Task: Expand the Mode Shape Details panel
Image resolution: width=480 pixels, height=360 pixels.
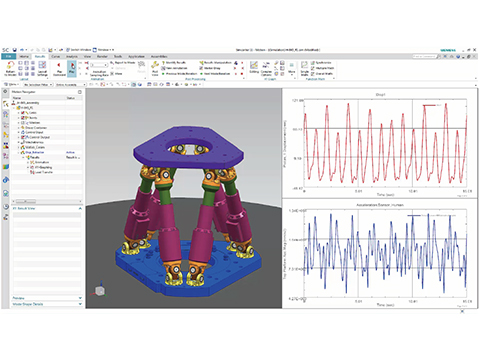Action: [80, 304]
